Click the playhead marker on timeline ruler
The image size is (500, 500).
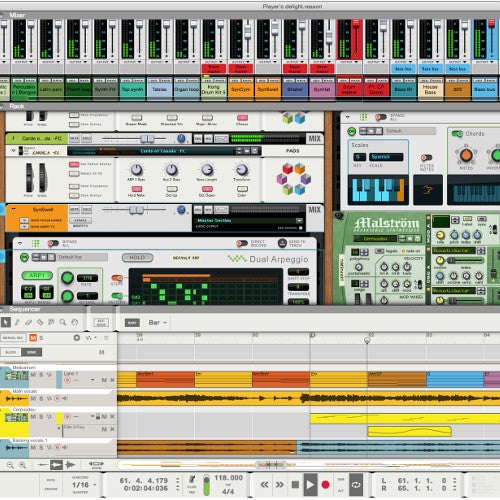(x=367, y=340)
